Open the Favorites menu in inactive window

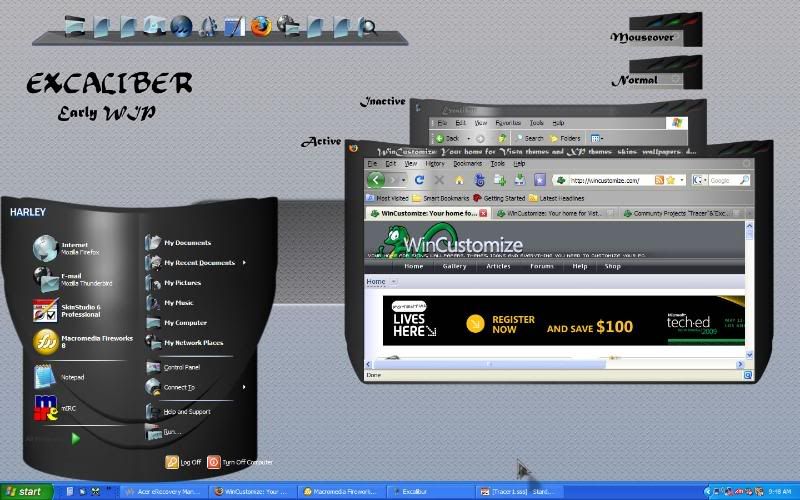[508, 123]
